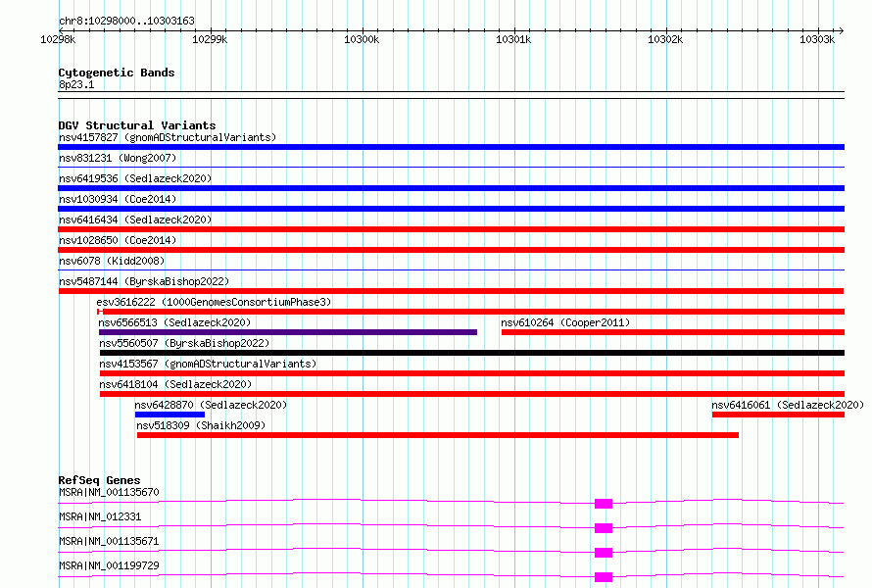Image resolution: width=872 pixels, height=588 pixels.
Task: Click the blue nsv1030934 variant bar
Action: pos(451,209)
